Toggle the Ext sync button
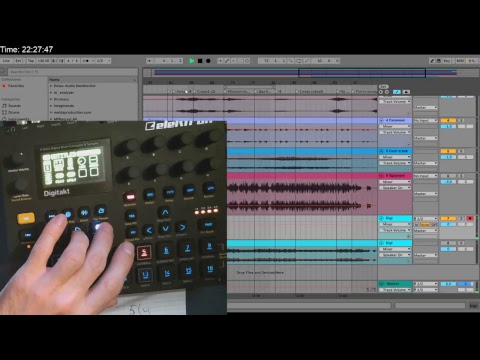 (x=18, y=61)
